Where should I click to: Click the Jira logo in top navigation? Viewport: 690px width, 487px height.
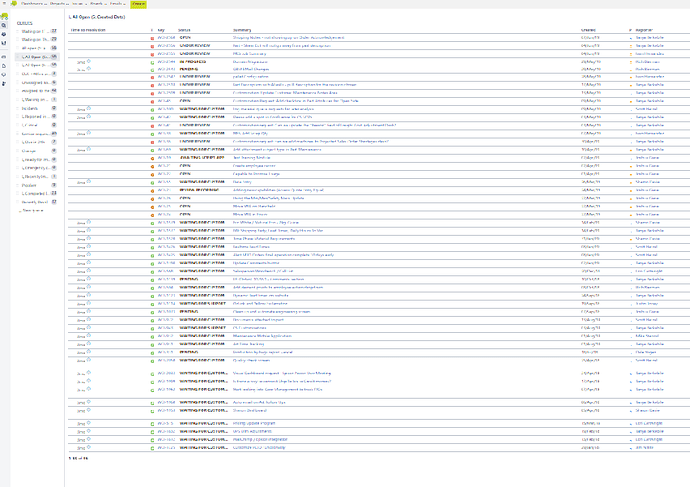(14, 4)
